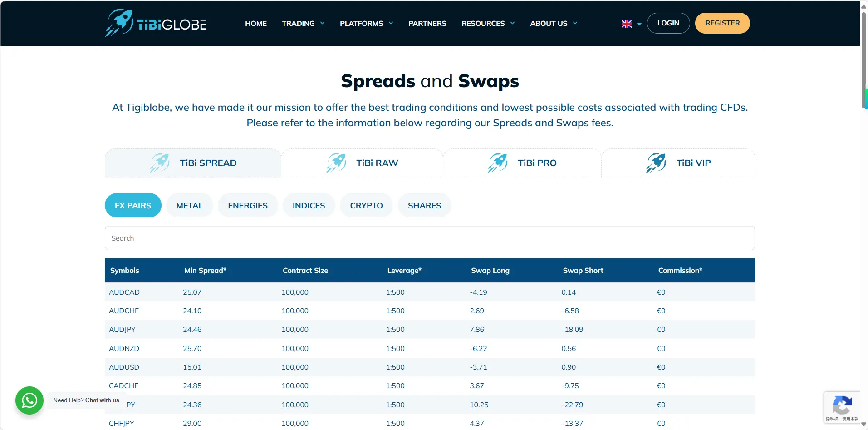Switch to the TiBi SPREAD account tab
The height and width of the screenshot is (430, 868).
coord(193,163)
